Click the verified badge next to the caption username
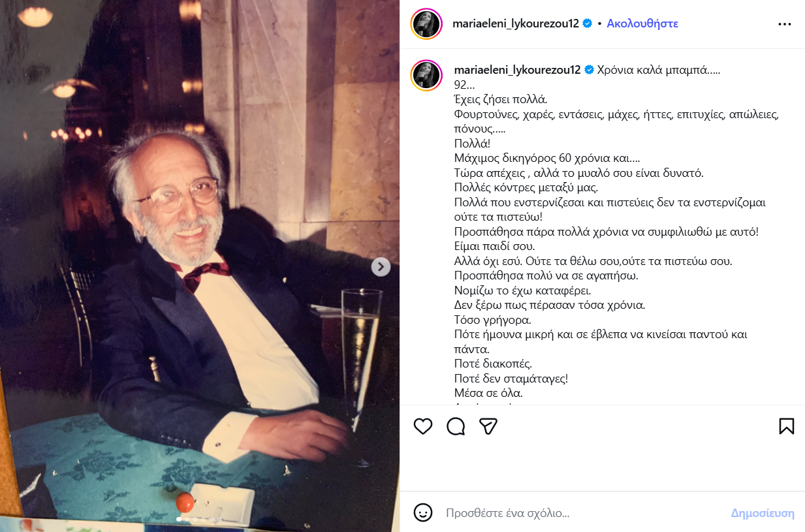This screenshot has width=805, height=532. 588,70
